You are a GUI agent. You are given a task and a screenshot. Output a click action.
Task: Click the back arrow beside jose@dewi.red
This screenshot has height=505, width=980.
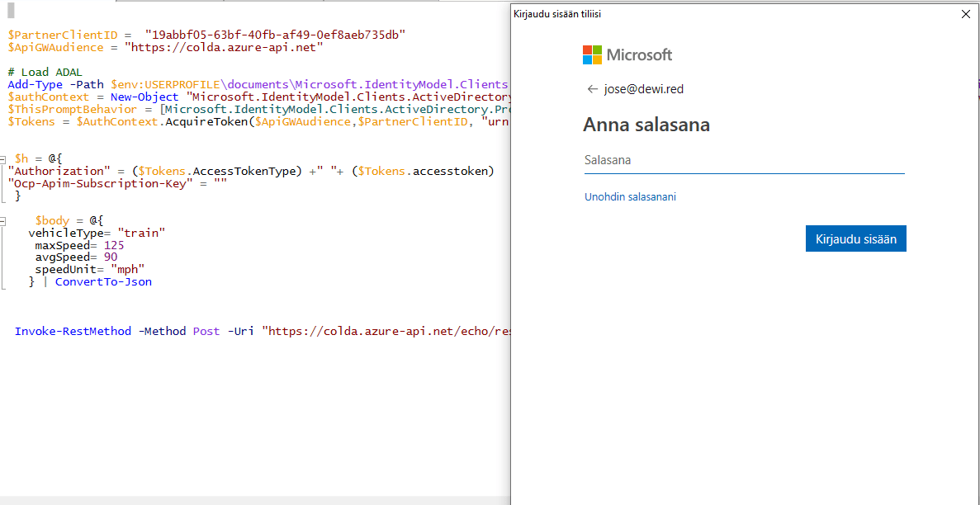(591, 89)
